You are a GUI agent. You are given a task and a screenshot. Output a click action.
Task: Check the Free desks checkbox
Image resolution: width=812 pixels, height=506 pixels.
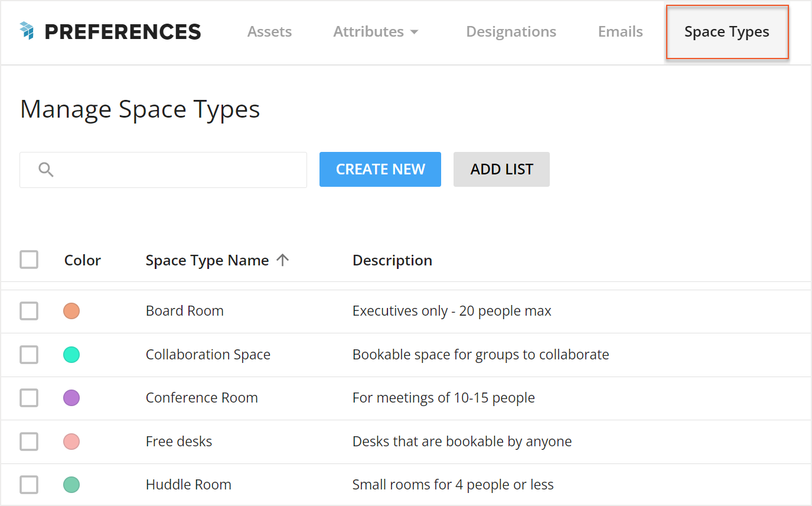28,441
